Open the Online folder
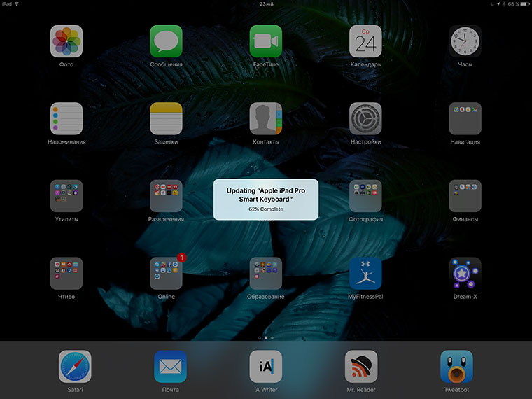 167,274
